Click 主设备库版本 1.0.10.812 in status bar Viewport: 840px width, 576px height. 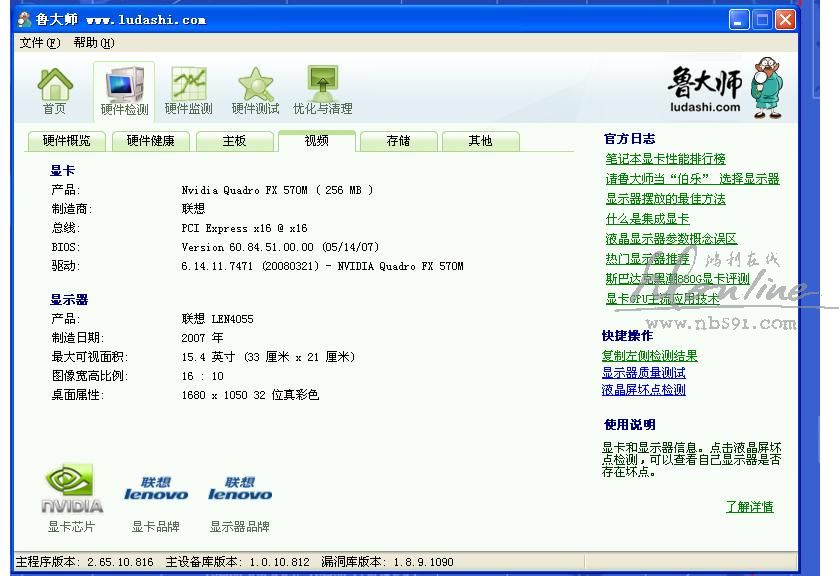237,562
